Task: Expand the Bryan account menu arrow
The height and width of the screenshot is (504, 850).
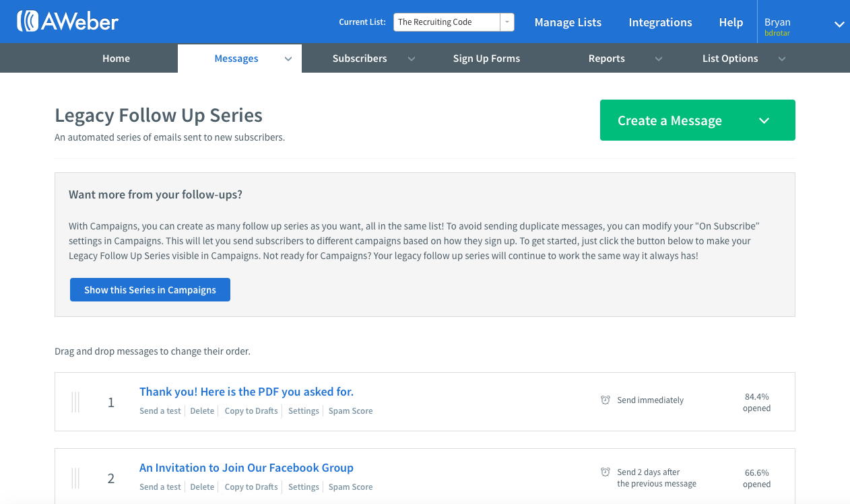Action: click(x=839, y=24)
